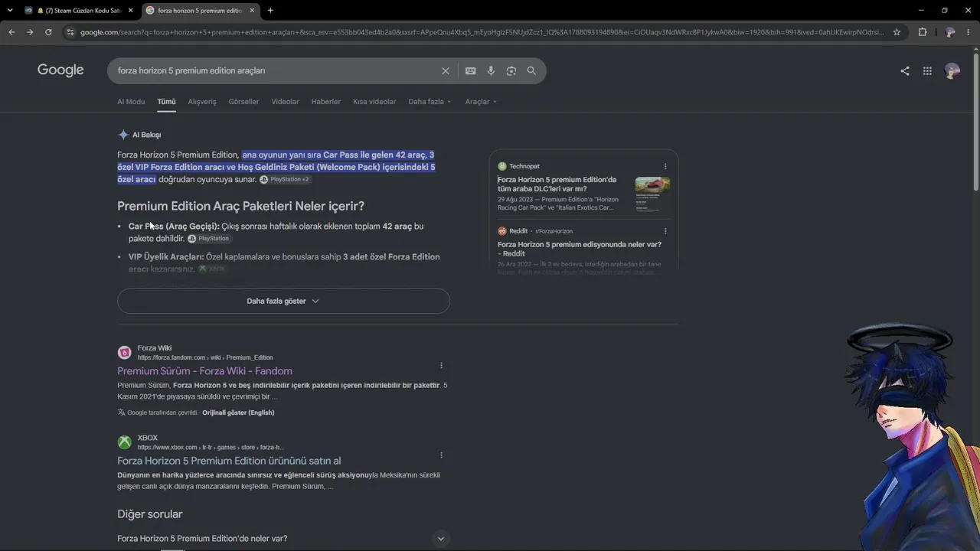This screenshot has height=551, width=980.
Task: Open the browser extensions puzzle icon
Action: tap(923, 32)
